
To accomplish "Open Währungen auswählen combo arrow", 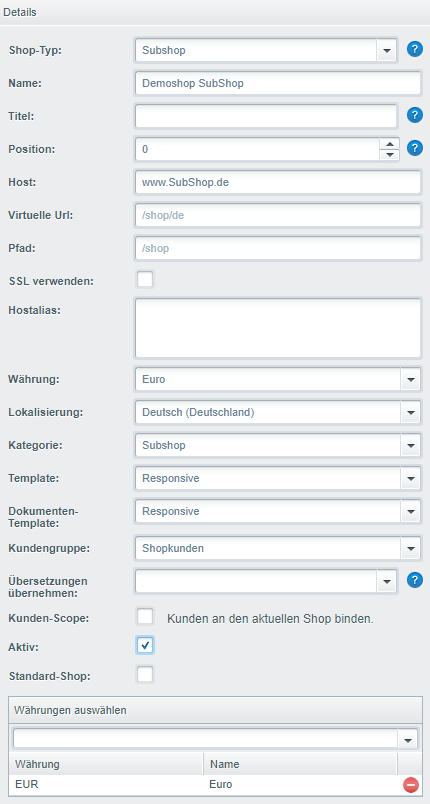I will 408,739.
